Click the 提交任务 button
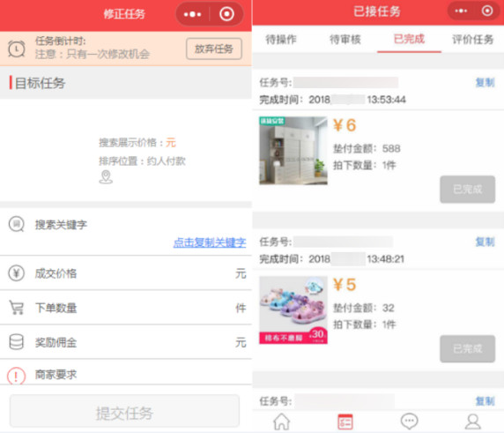Viewport: 504px width, 433px height. point(124,412)
